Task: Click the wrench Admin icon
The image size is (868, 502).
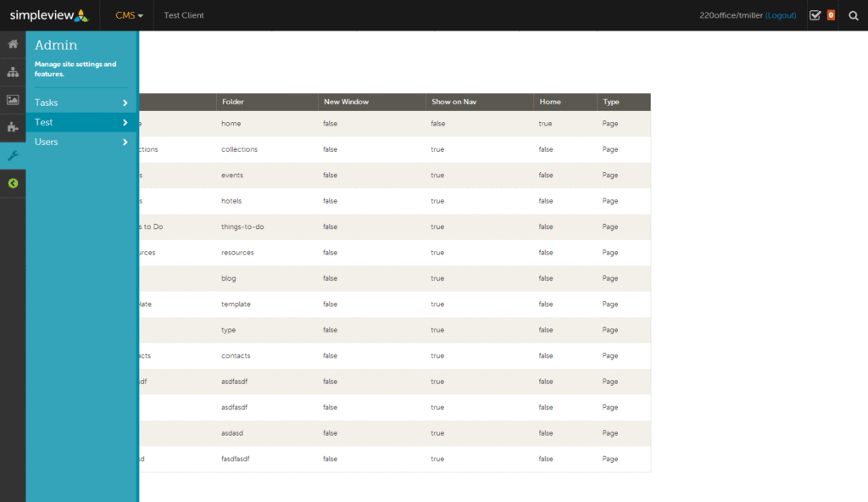Action: 13,155
